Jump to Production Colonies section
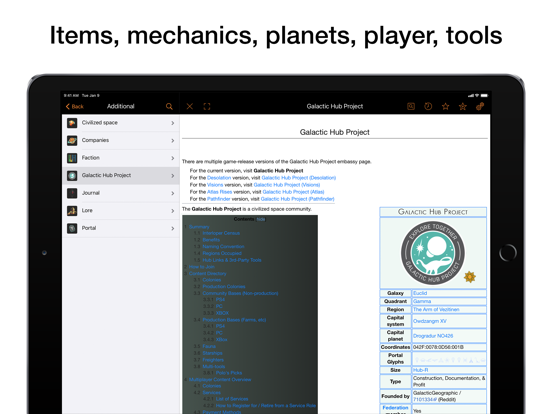This screenshot has height=414, width=552. coord(224,287)
